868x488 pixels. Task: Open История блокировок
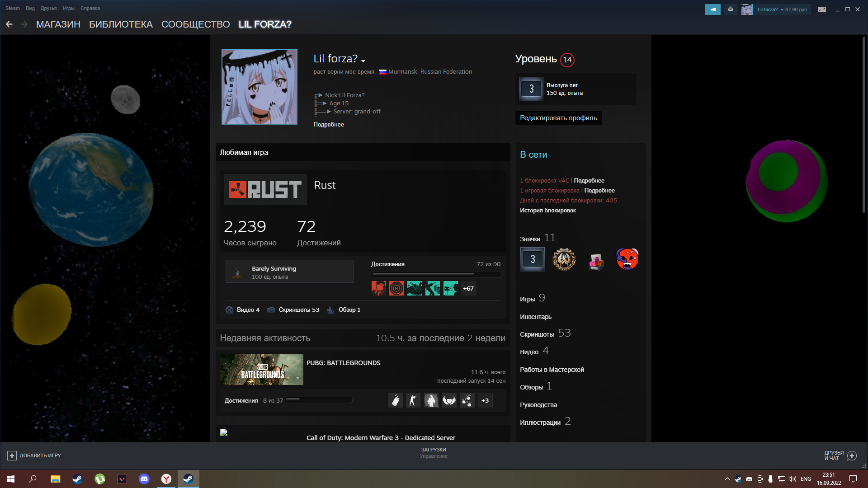point(548,211)
